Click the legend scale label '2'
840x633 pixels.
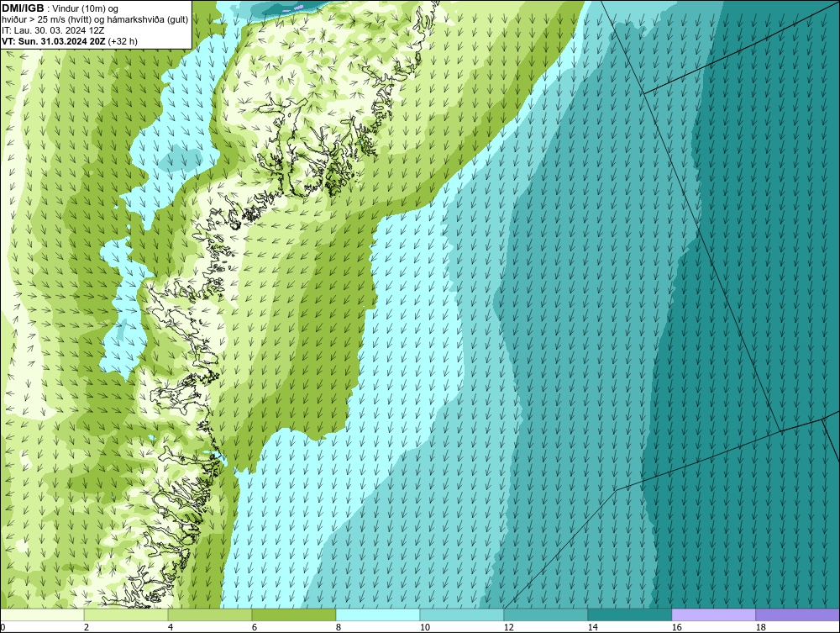coord(87,627)
